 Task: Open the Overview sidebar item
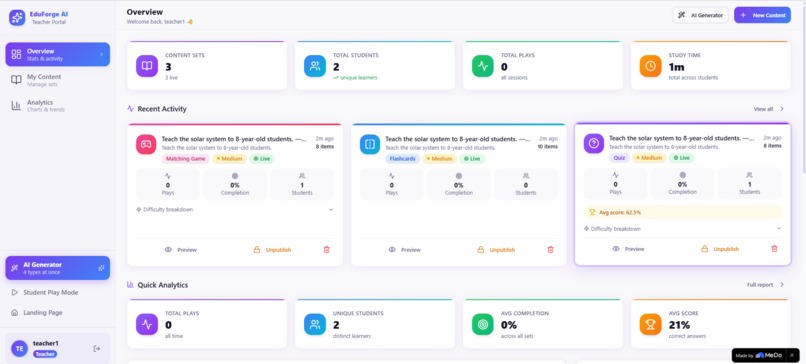point(58,54)
